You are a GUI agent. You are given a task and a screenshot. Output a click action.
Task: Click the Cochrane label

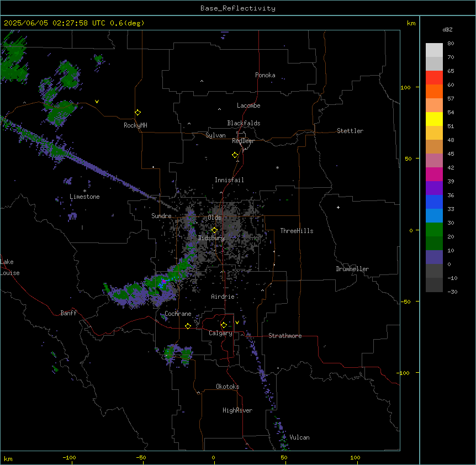178,314
